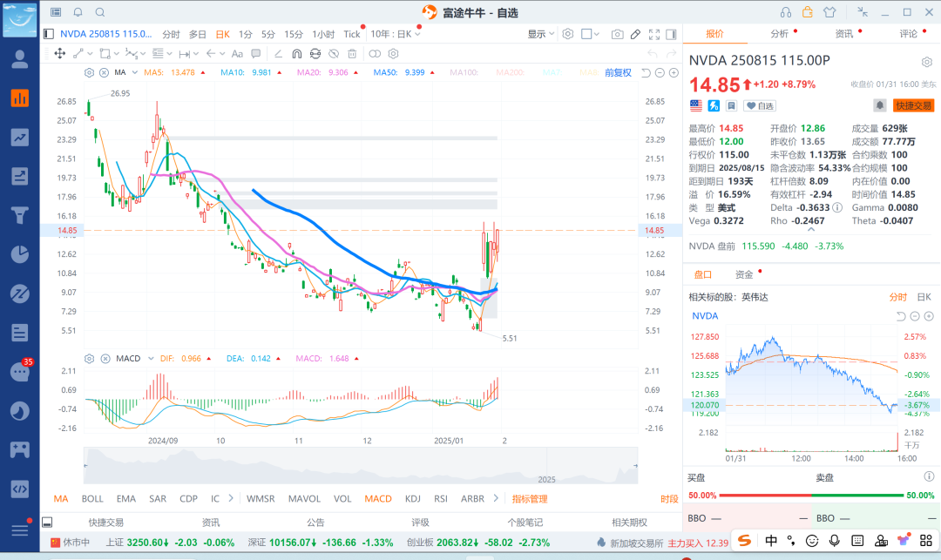Open the stock screener funnel sidebar icon
941x560 pixels.
pyautogui.click(x=20, y=214)
